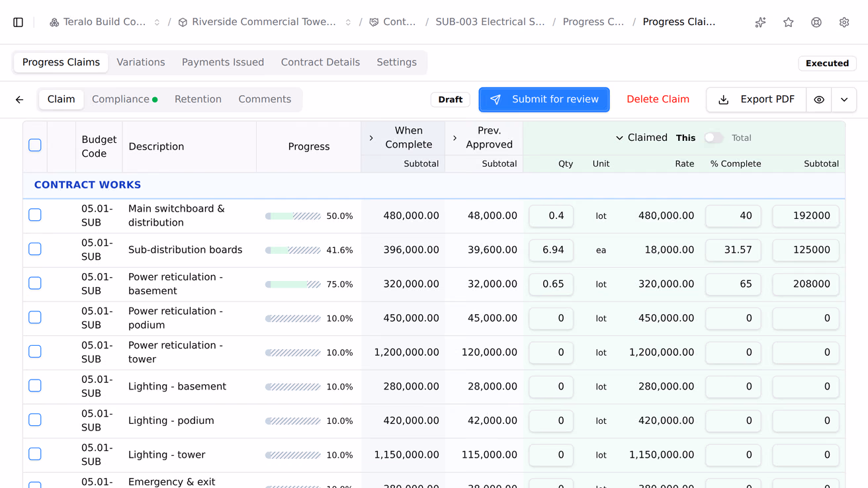Go back using the left arrow
The image size is (868, 488).
tap(20, 100)
